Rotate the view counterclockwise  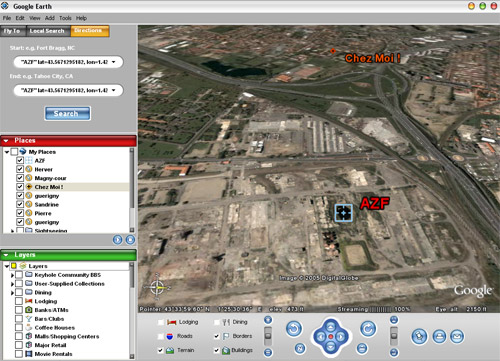(294, 329)
